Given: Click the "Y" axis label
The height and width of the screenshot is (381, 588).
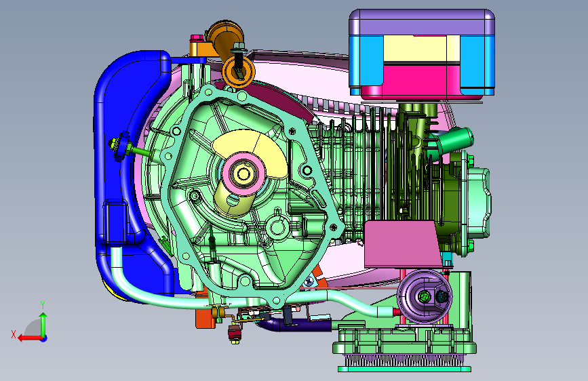Looking at the screenshot, I should coord(43,305).
